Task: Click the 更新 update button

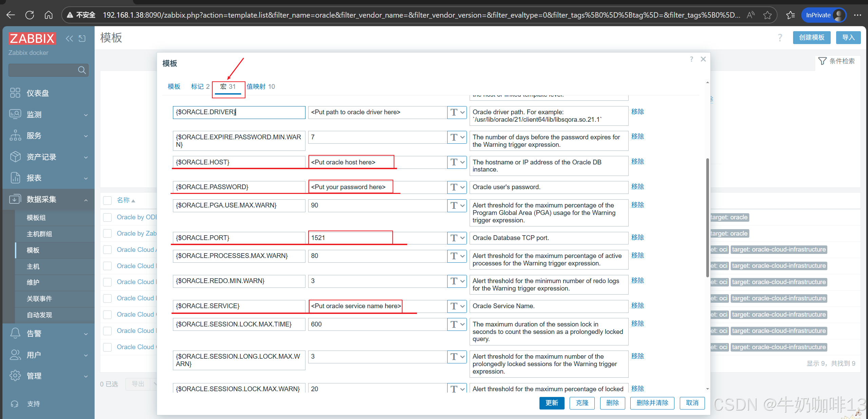Action: (x=551, y=403)
